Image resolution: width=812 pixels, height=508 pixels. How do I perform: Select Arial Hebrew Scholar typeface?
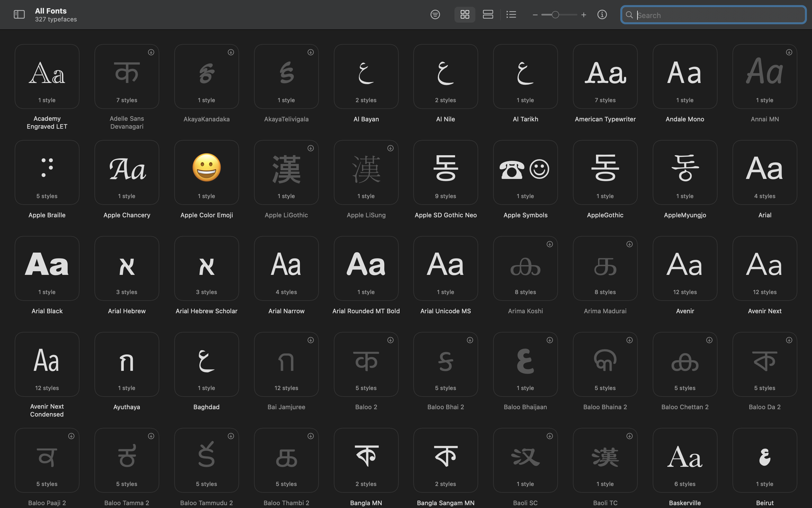[x=207, y=268]
